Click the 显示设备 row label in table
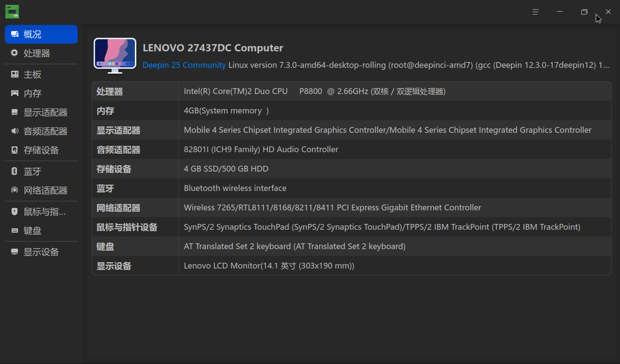Image resolution: width=620 pixels, height=364 pixels. tap(114, 266)
